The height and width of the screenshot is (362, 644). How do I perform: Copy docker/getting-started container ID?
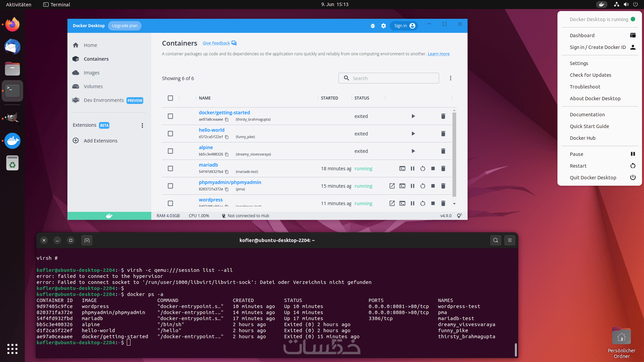click(227, 120)
